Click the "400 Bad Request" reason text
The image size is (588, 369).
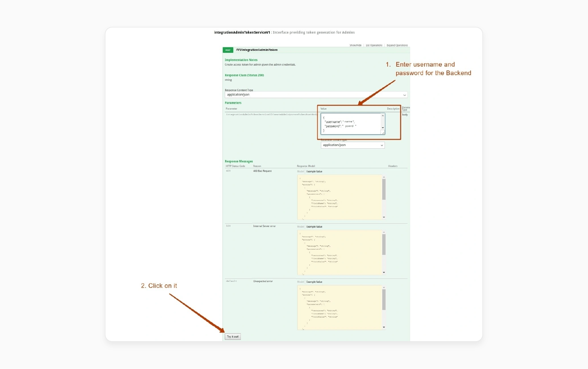coord(262,171)
